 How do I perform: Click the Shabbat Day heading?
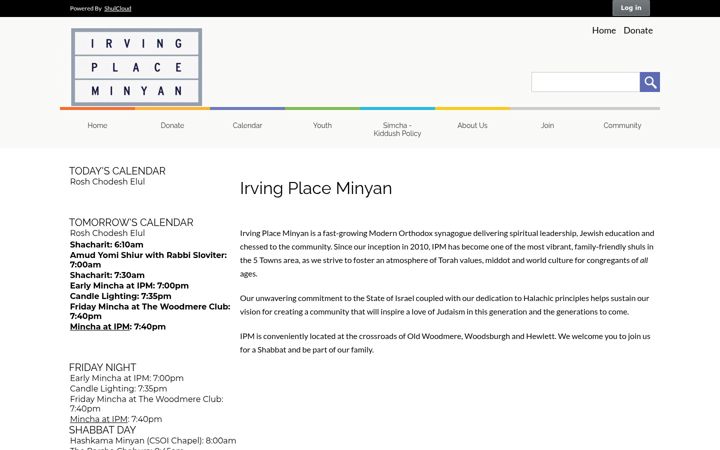tap(102, 430)
